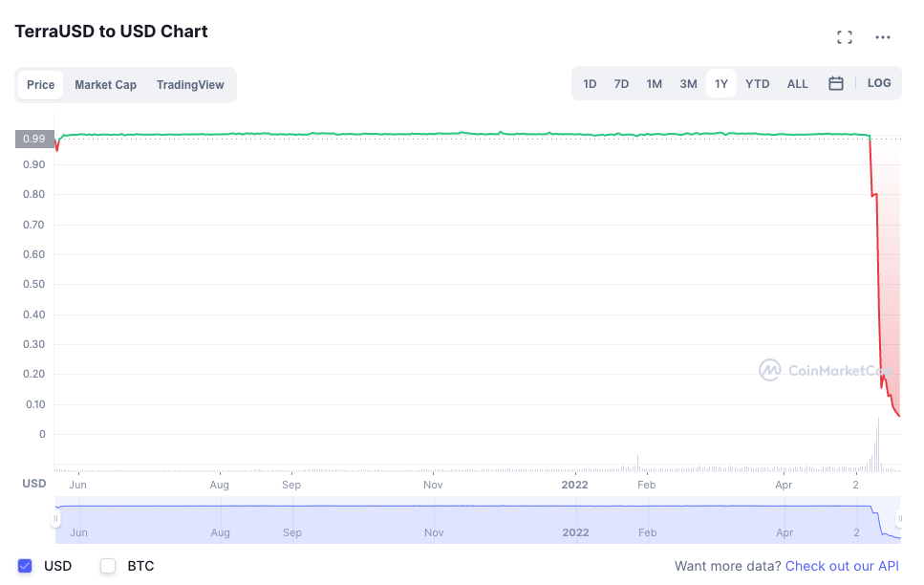Screen dimensions: 924x585
Task: Open the calendar date range picker
Action: tap(835, 83)
